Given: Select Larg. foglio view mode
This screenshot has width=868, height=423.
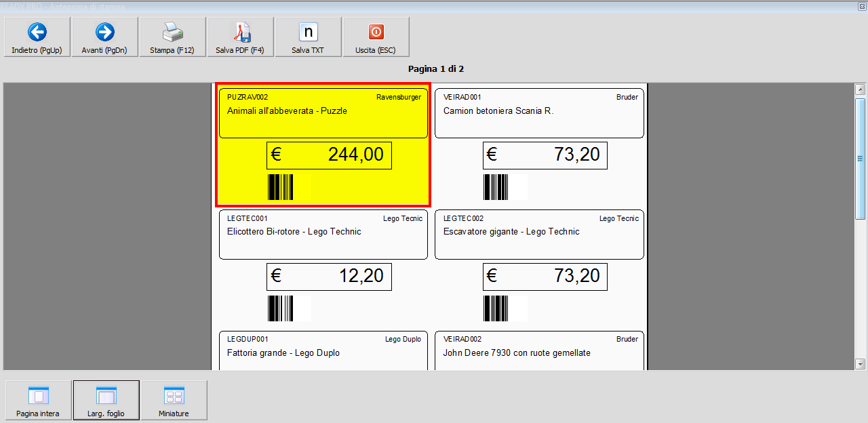Looking at the screenshot, I should point(106,400).
